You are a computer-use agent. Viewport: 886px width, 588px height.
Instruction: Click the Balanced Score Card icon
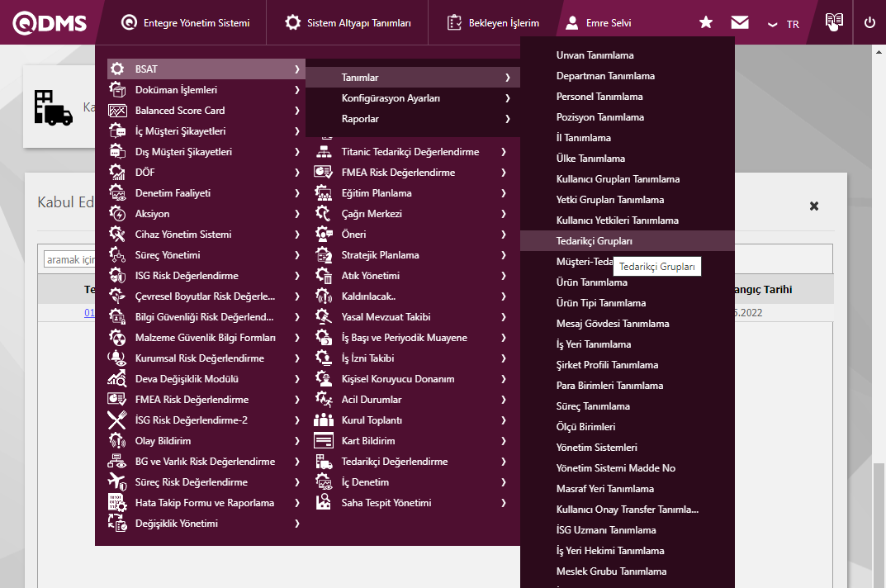click(117, 111)
